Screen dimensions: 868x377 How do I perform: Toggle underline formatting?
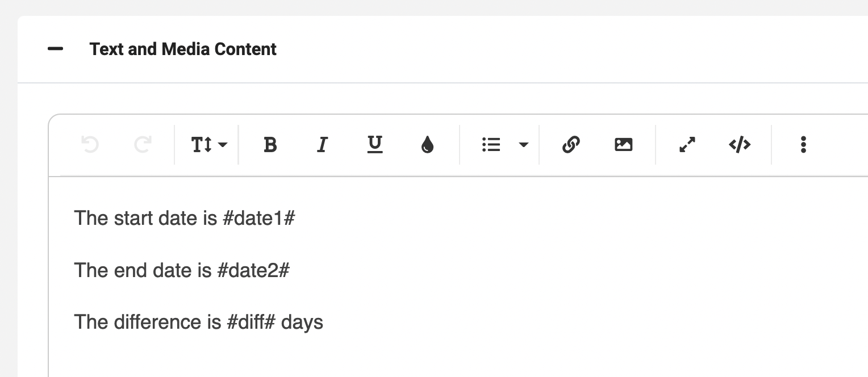pyautogui.click(x=374, y=145)
